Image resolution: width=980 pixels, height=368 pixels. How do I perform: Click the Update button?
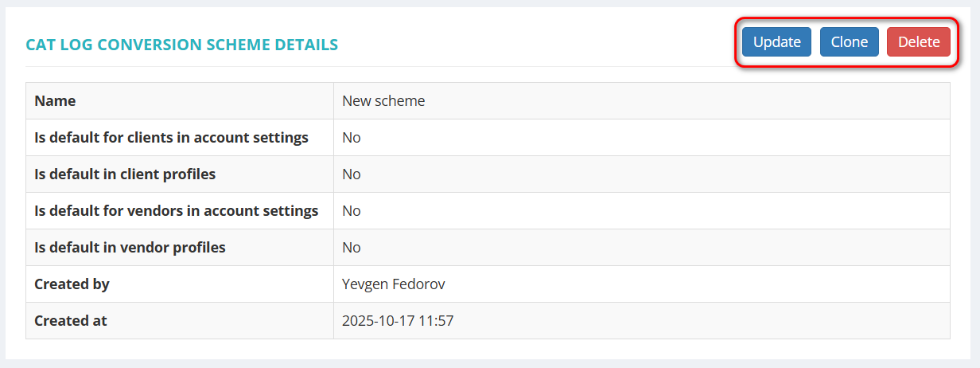point(776,42)
